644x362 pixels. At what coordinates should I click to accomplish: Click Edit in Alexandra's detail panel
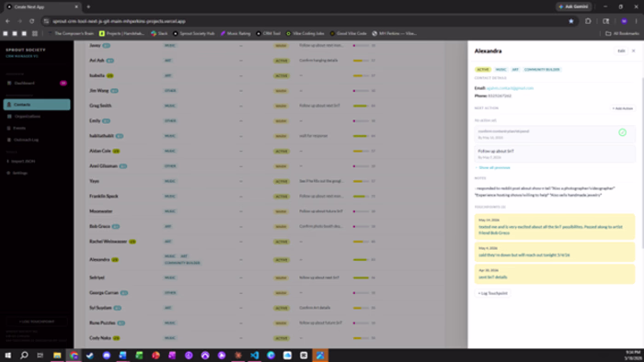click(x=621, y=51)
